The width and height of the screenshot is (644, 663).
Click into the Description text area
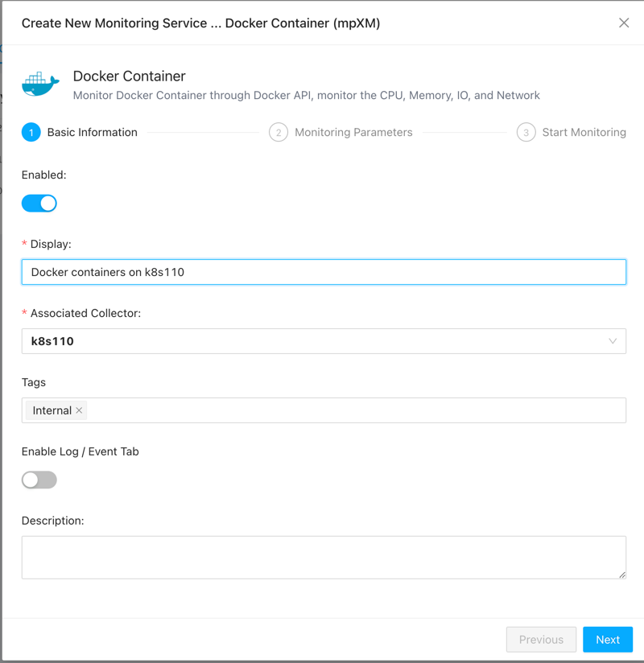pos(322,557)
